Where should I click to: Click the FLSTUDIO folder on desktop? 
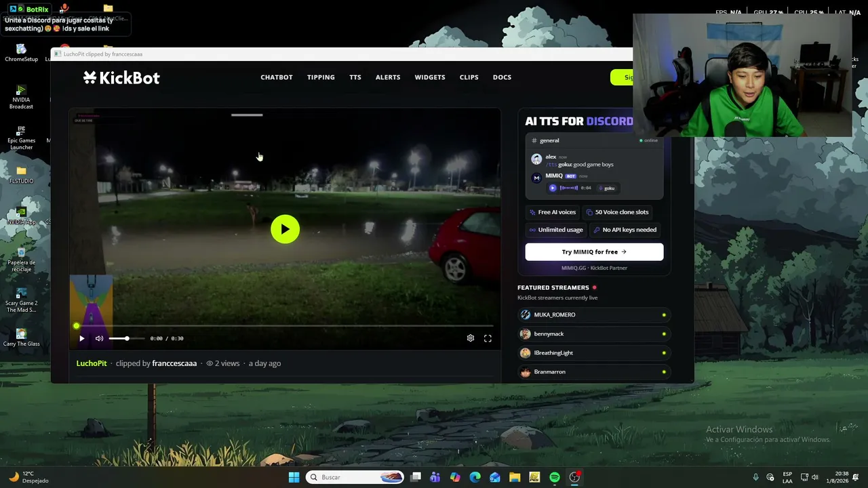point(21,176)
